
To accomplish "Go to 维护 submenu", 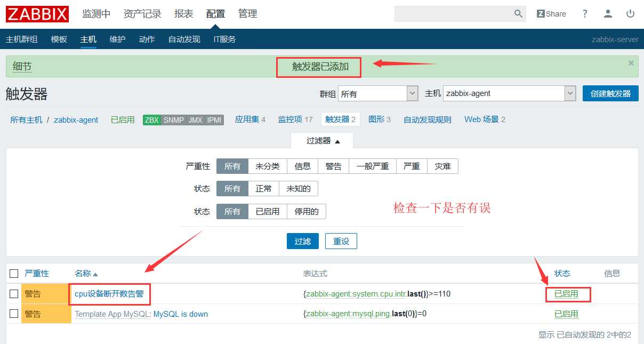I will 118,39.
